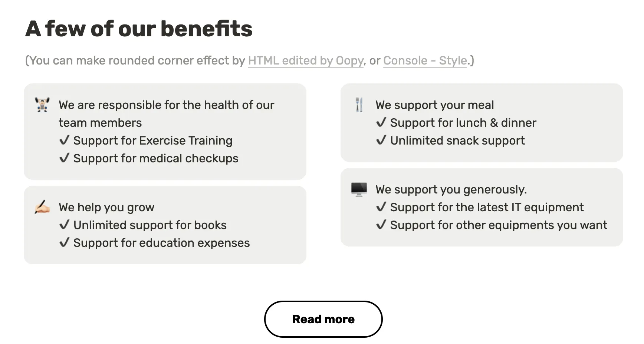The width and height of the screenshot is (644, 344).
Task: Follow the HTML edited by Oopy link
Action: click(306, 60)
